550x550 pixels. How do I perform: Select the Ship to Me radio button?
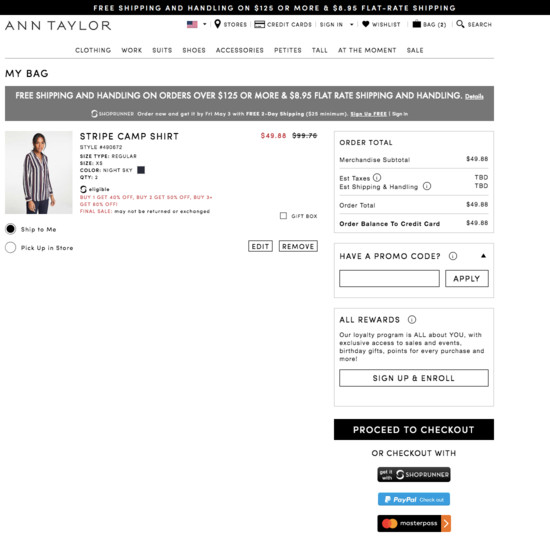point(11,229)
